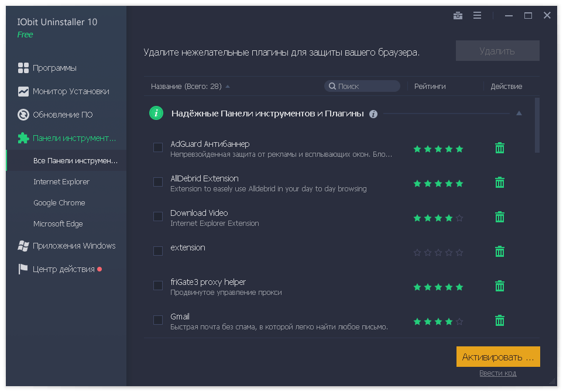563x392 pixels.
Task: Click the Action Center flag icon
Action: (x=23, y=269)
